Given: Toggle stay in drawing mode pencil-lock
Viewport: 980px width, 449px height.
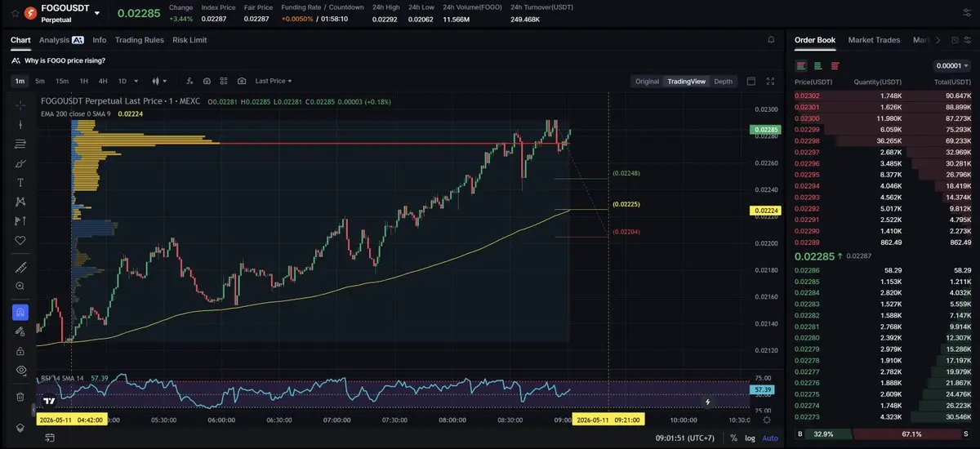Looking at the screenshot, I should tap(20, 331).
